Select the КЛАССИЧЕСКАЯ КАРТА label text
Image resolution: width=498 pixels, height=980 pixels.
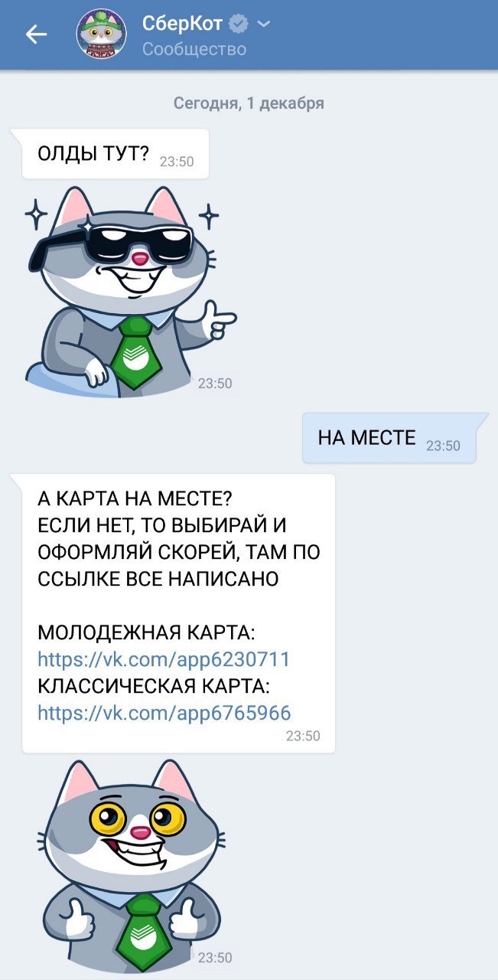click(x=155, y=687)
